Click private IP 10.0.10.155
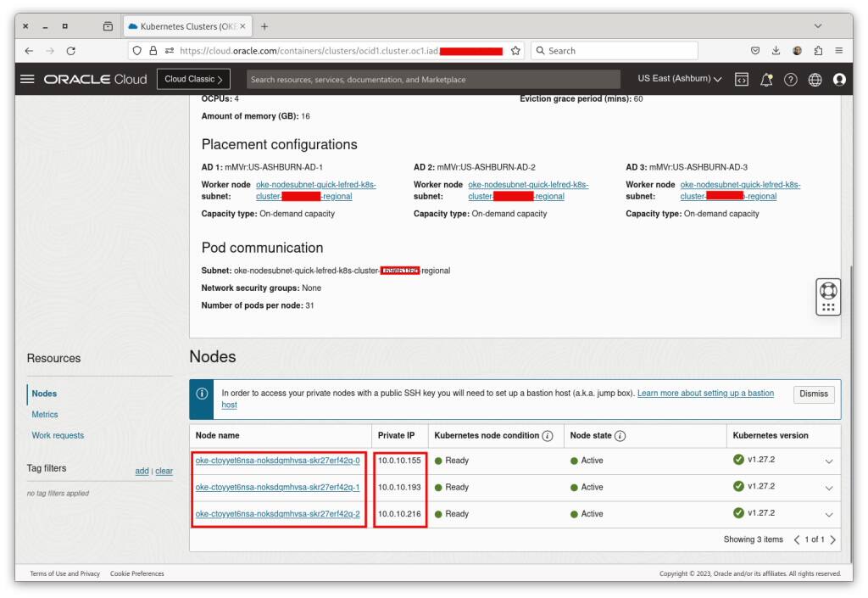868x598 pixels. tap(399, 461)
